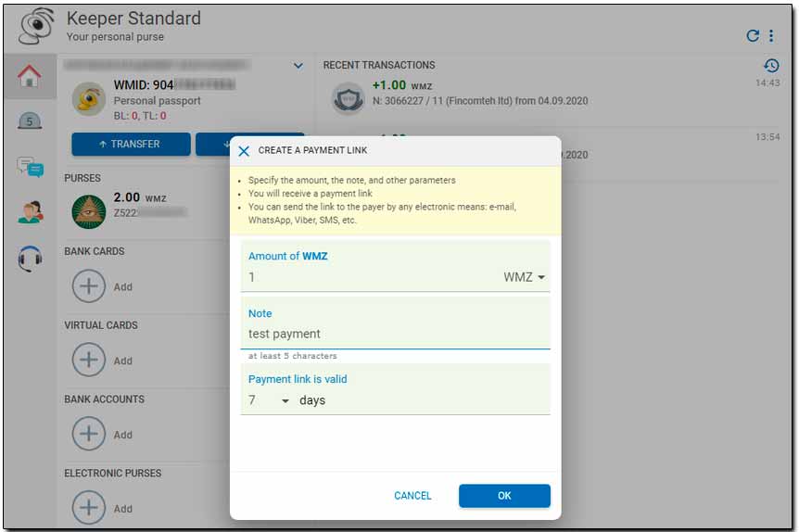This screenshot has width=799, height=532.
Task: Click the TRANSFER button
Action: coord(131,145)
